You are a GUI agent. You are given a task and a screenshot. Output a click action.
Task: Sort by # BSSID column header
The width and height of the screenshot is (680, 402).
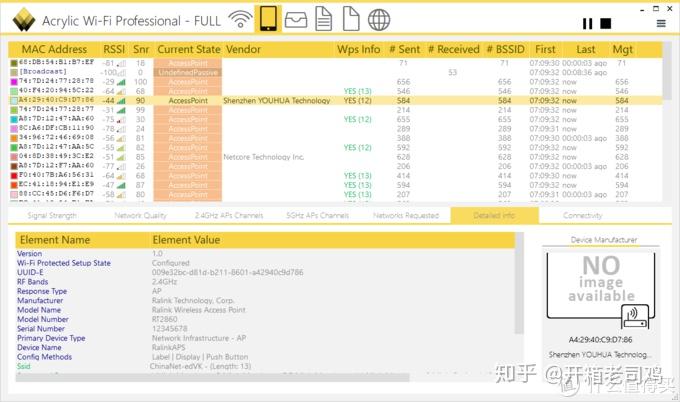506,49
